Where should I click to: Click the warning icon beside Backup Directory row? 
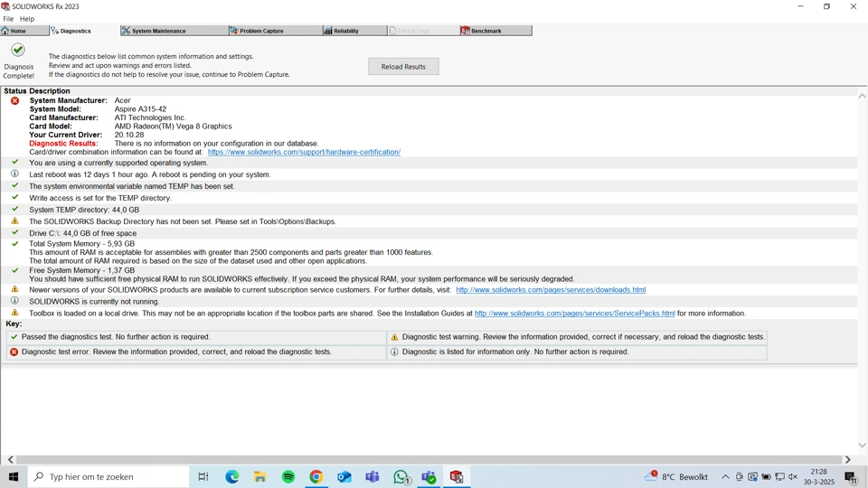click(15, 221)
